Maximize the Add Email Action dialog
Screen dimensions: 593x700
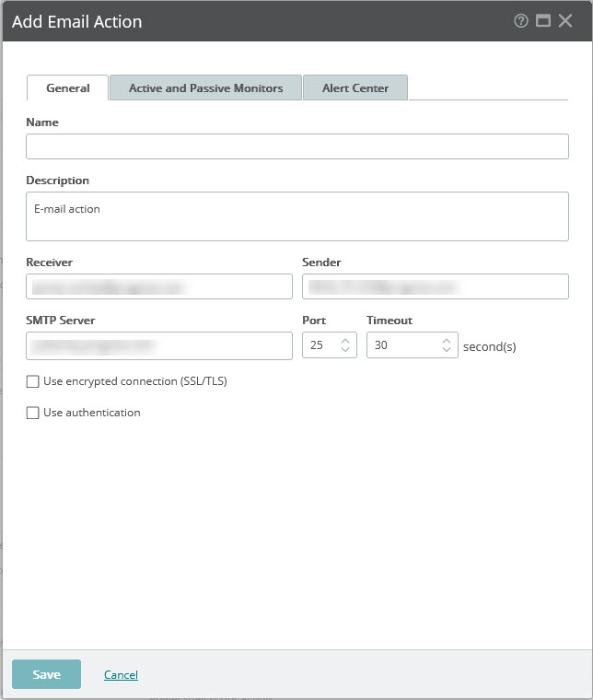coord(542,20)
